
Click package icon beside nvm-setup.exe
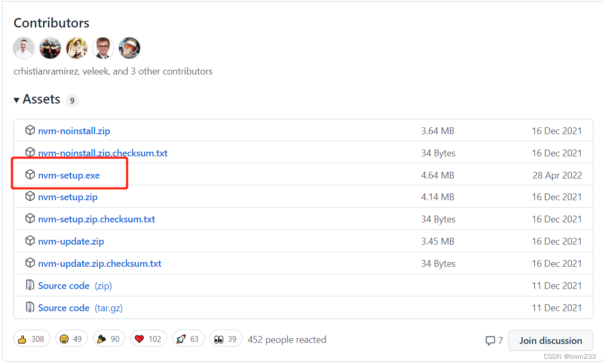point(30,174)
